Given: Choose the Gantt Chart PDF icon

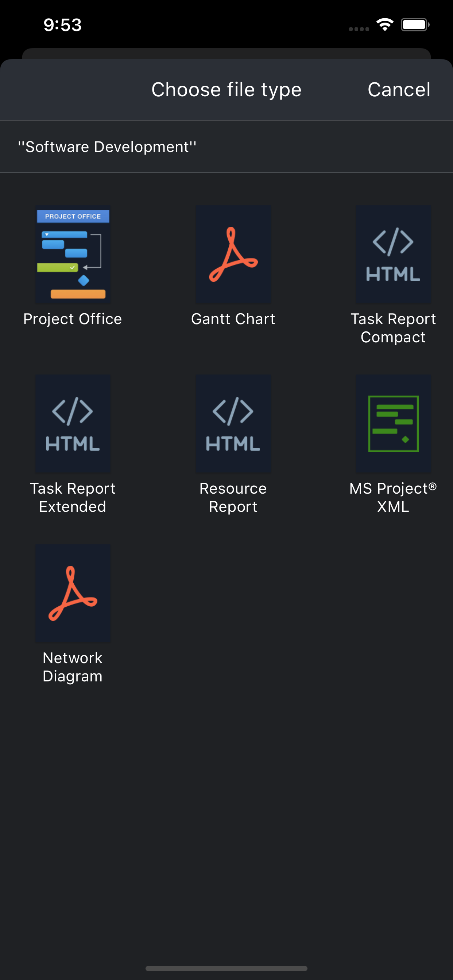Looking at the screenshot, I should [233, 254].
